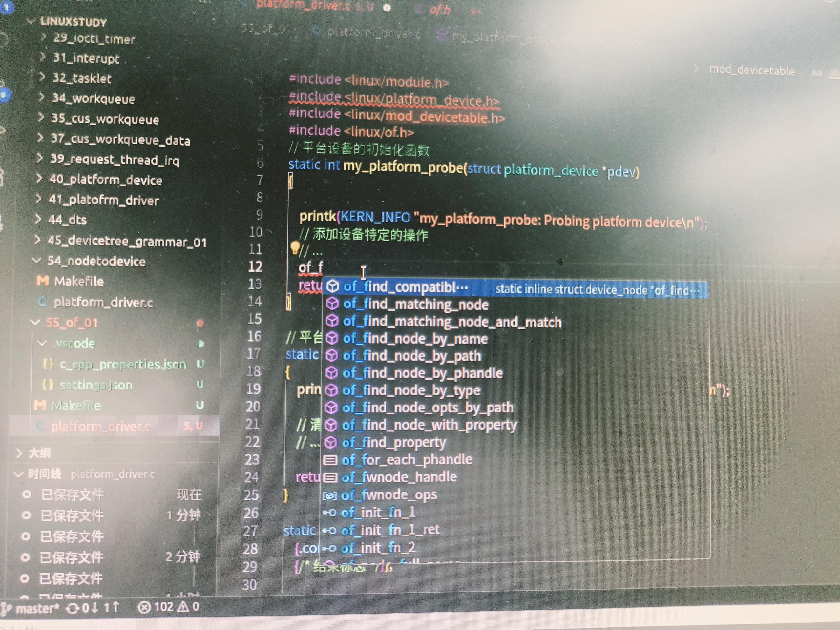Click the of_for_each_phandle snippet icon
The width and height of the screenshot is (840, 630).
(x=330, y=460)
